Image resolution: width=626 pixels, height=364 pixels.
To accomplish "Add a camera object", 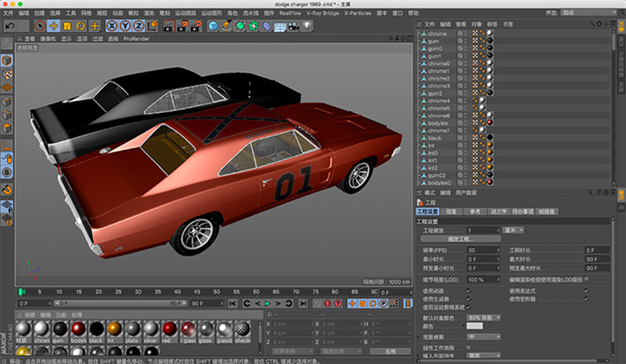I will point(294,26).
